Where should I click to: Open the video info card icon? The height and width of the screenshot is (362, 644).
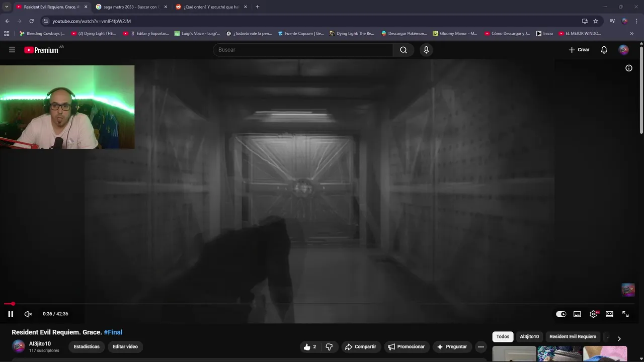coord(628,68)
